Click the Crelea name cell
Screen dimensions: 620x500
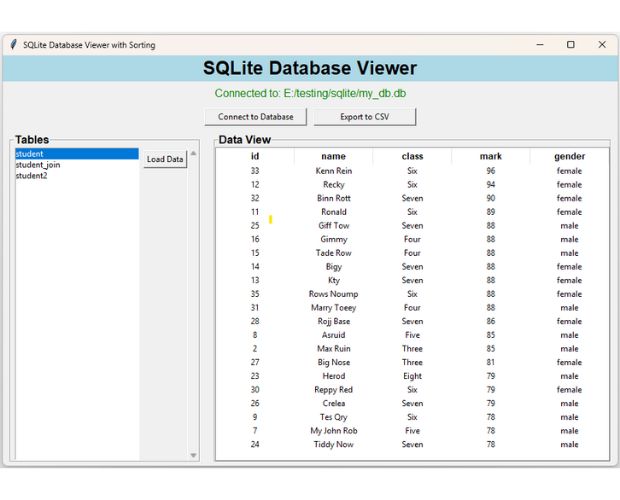coord(333,403)
